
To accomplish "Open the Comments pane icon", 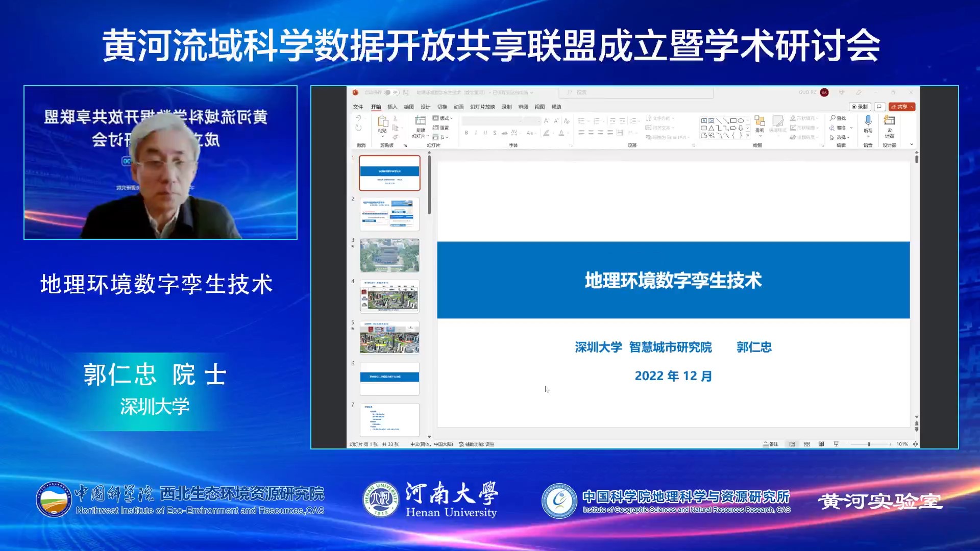I will pyautogui.click(x=879, y=107).
